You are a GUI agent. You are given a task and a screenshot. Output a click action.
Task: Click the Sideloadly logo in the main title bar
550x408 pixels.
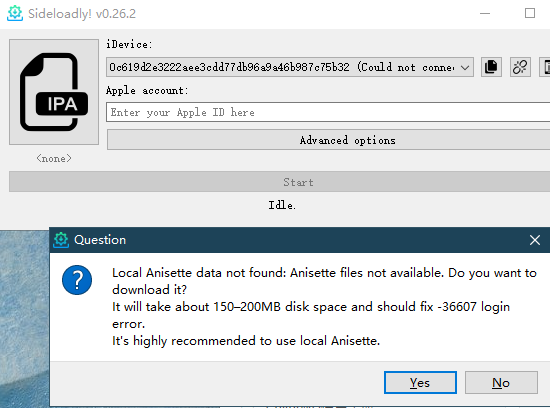tap(15, 13)
